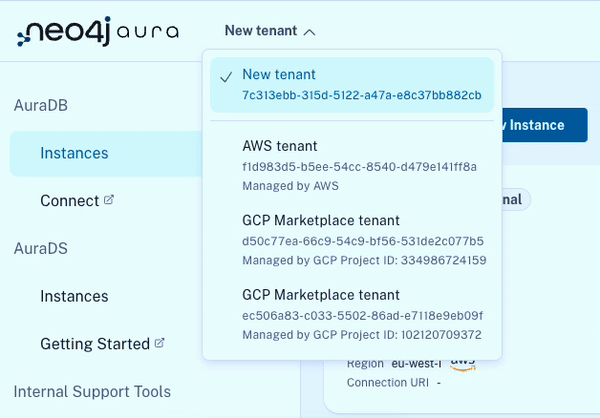Screen dimensions: 600x418
Task: Click the Connection URI label
Action: (388, 382)
